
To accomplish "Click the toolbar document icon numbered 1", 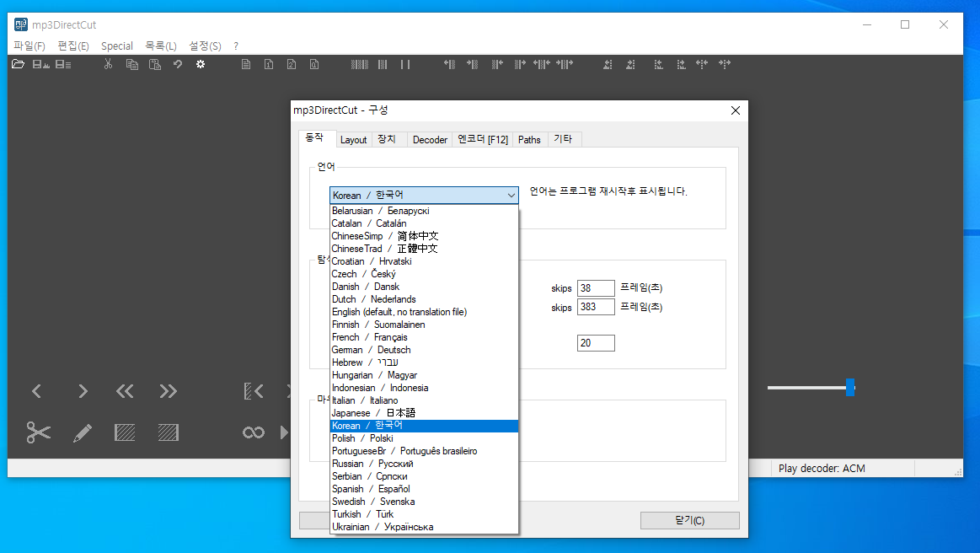I will [x=269, y=64].
